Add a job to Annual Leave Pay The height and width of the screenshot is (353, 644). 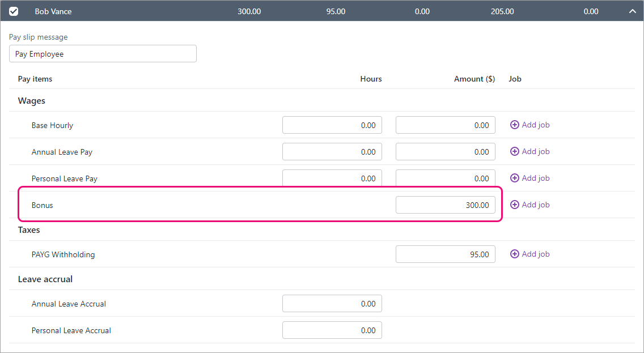(x=529, y=151)
